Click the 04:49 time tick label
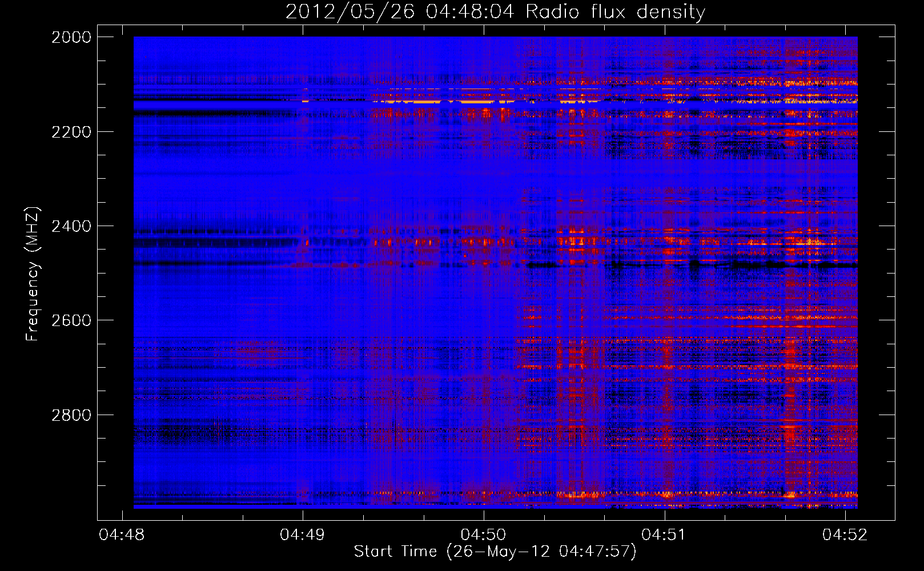This screenshot has width=924, height=571. (303, 534)
